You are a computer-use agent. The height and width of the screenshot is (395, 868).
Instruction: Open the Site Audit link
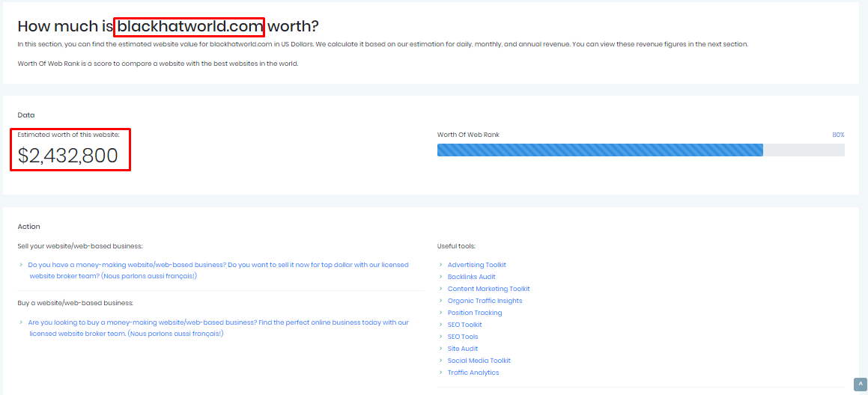click(463, 349)
